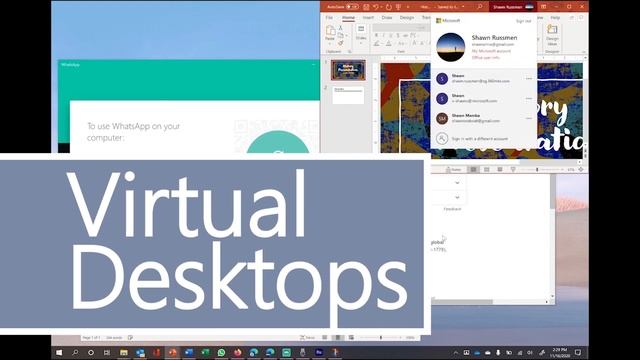640x360 pixels.
Task: Click Word zoom slider in bottom status bar
Action: click(x=382, y=338)
